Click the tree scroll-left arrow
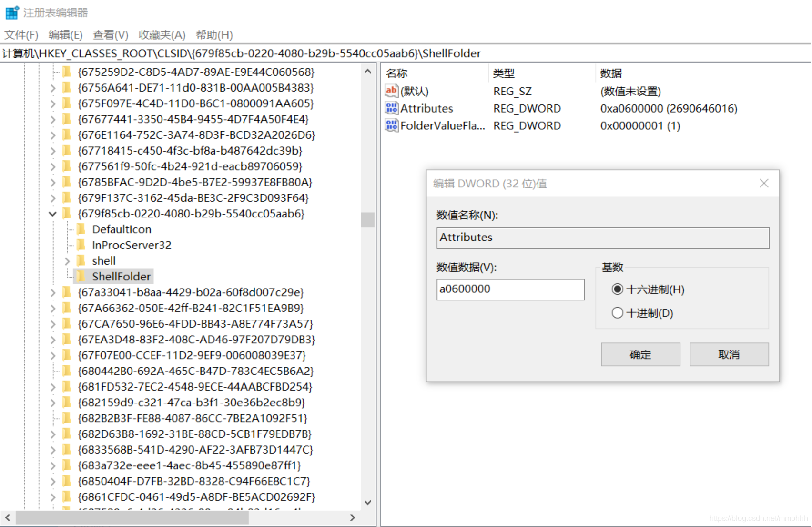This screenshot has height=527, width=812. (8, 517)
